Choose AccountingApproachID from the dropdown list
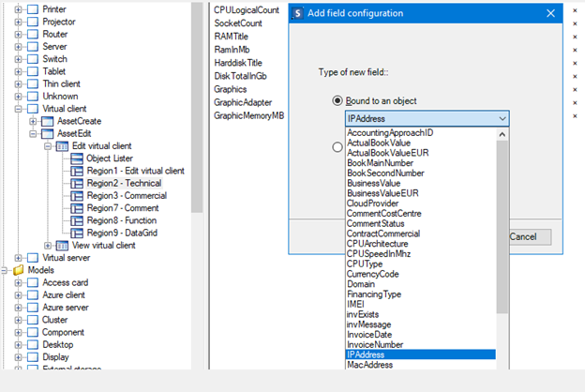 pyautogui.click(x=421, y=133)
